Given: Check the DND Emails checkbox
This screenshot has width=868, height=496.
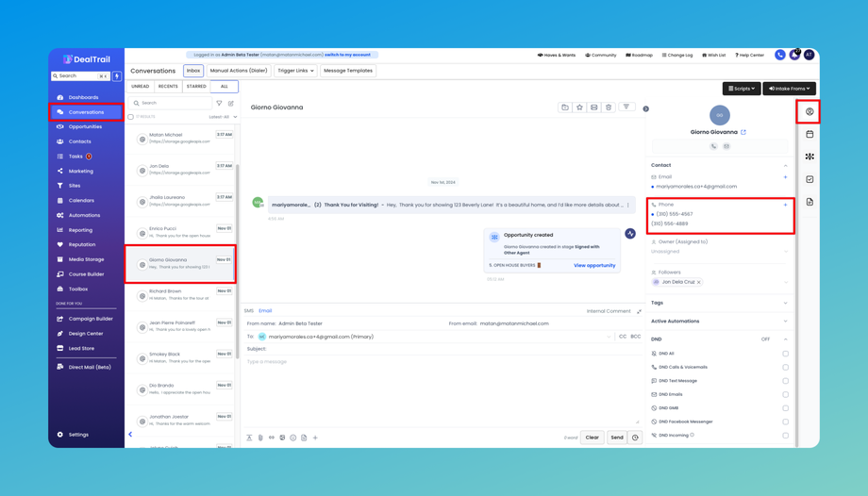Looking at the screenshot, I should pos(786,395).
